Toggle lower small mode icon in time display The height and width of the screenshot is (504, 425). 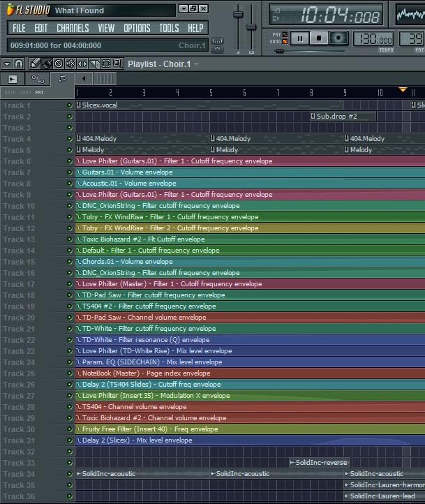(276, 19)
